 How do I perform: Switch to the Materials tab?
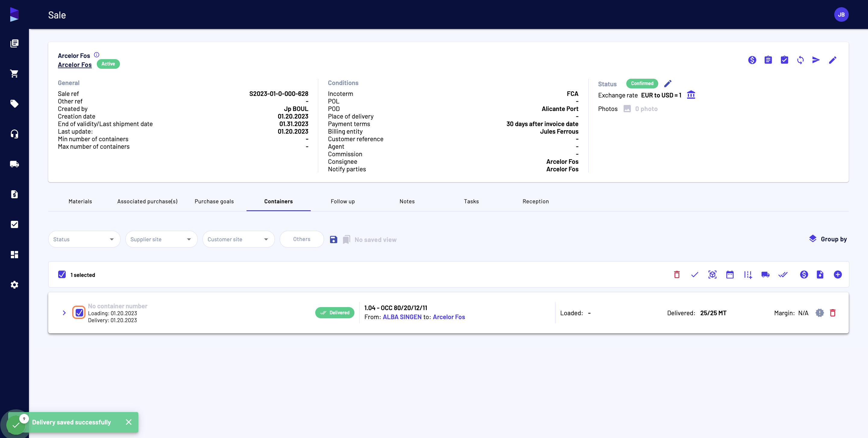pyautogui.click(x=80, y=201)
